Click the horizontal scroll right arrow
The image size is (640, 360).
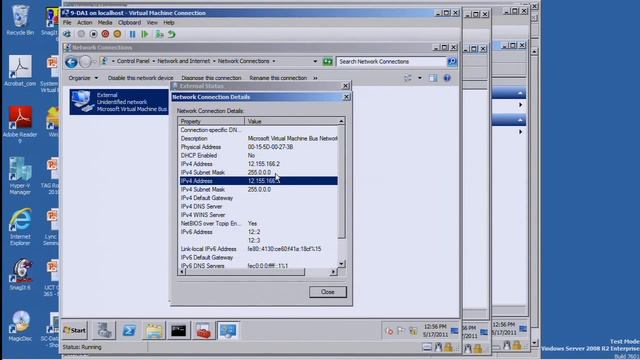(x=333, y=272)
